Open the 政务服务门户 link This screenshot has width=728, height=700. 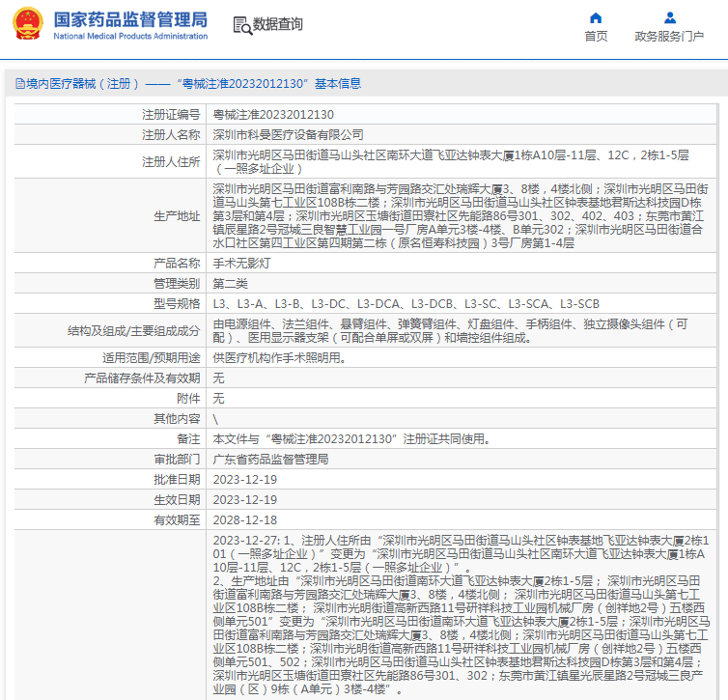pyautogui.click(x=669, y=37)
